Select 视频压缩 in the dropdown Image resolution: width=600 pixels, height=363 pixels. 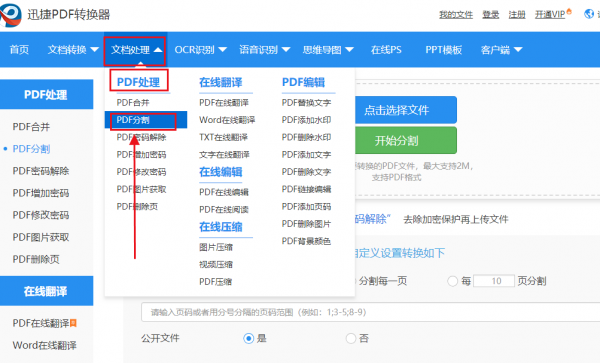click(x=216, y=264)
